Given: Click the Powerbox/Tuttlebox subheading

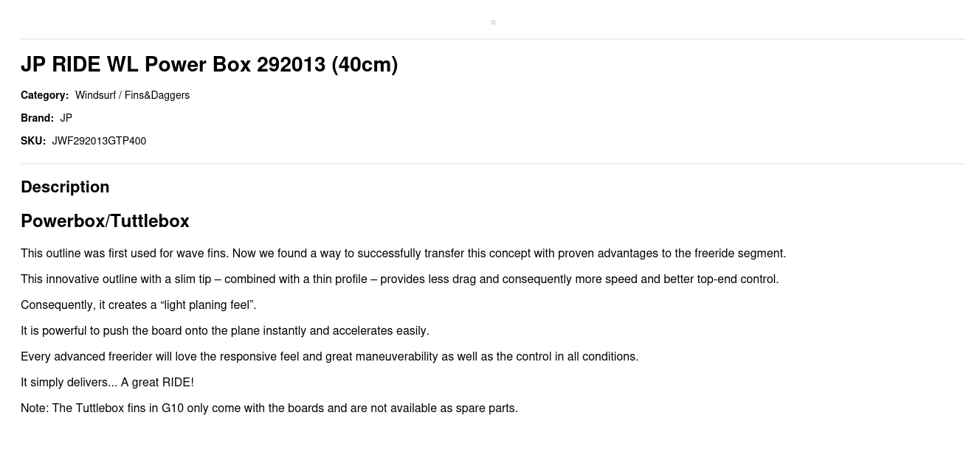Looking at the screenshot, I should tap(105, 221).
